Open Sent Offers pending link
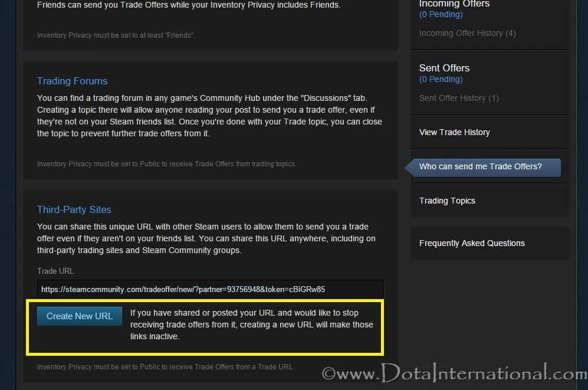This screenshot has height=390, width=588. coord(441,79)
